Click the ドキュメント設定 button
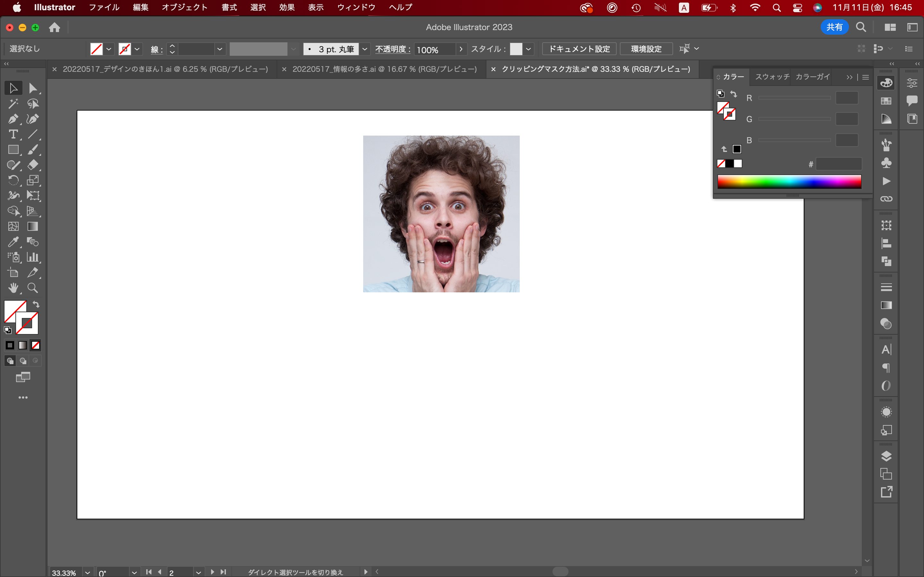The height and width of the screenshot is (577, 924). coord(579,49)
